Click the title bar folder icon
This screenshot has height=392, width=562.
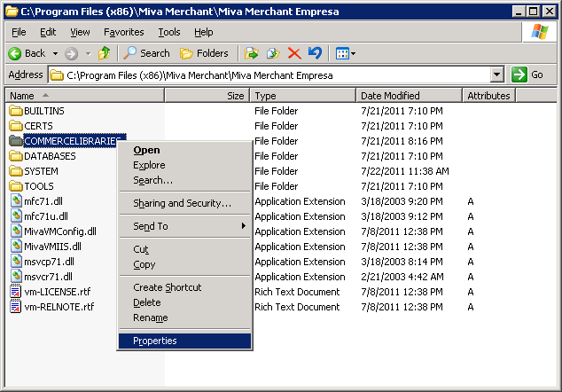point(12,12)
